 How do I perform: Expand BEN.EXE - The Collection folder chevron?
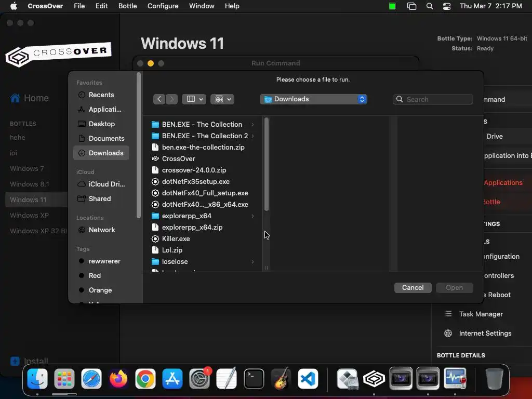pyautogui.click(x=252, y=125)
